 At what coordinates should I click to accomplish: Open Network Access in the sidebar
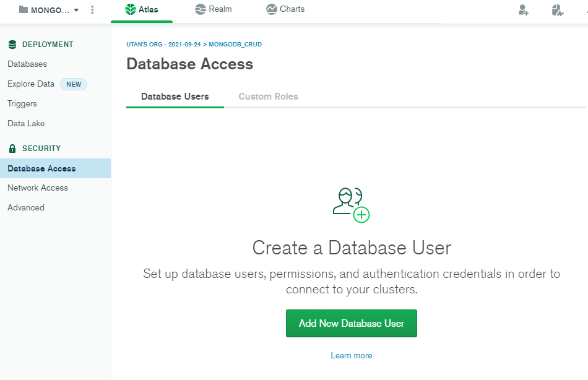[38, 188]
